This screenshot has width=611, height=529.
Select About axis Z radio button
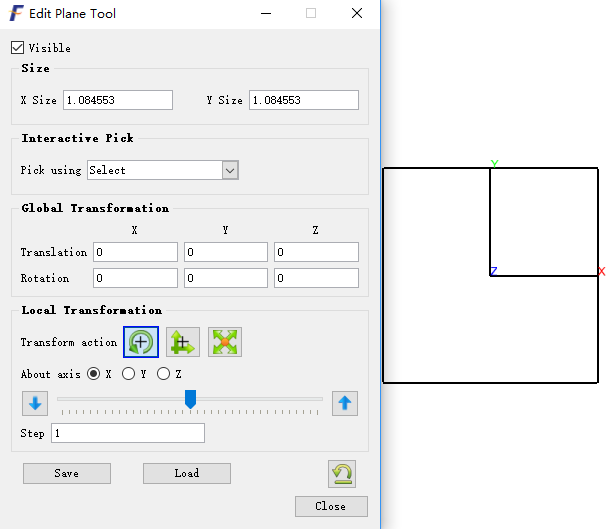[163, 374]
